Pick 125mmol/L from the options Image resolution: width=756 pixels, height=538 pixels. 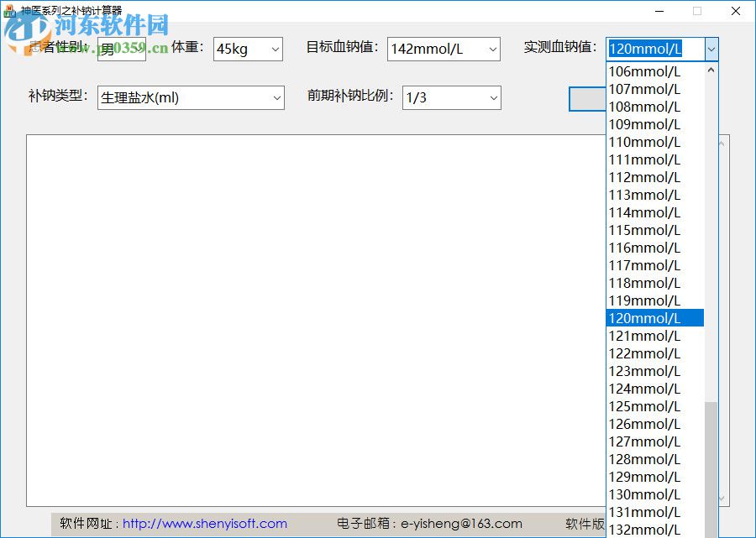point(654,406)
